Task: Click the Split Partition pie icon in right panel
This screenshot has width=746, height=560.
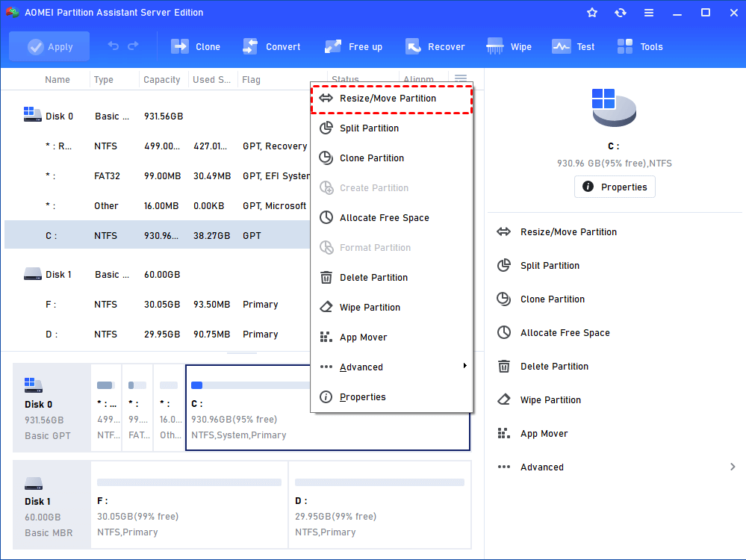Action: tap(504, 265)
